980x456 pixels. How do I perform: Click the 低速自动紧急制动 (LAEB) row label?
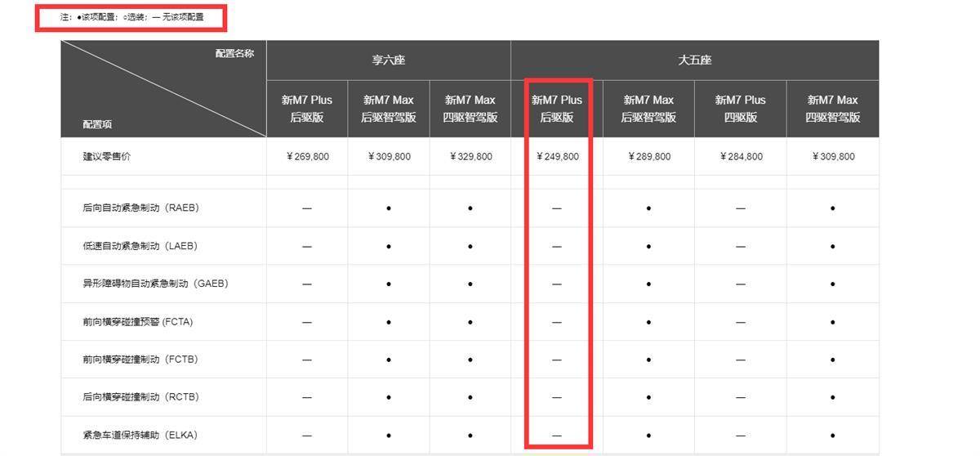pyautogui.click(x=140, y=246)
